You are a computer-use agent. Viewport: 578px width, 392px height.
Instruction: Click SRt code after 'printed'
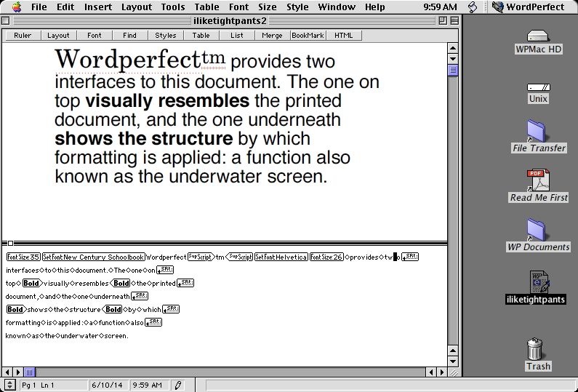pyautogui.click(x=185, y=283)
